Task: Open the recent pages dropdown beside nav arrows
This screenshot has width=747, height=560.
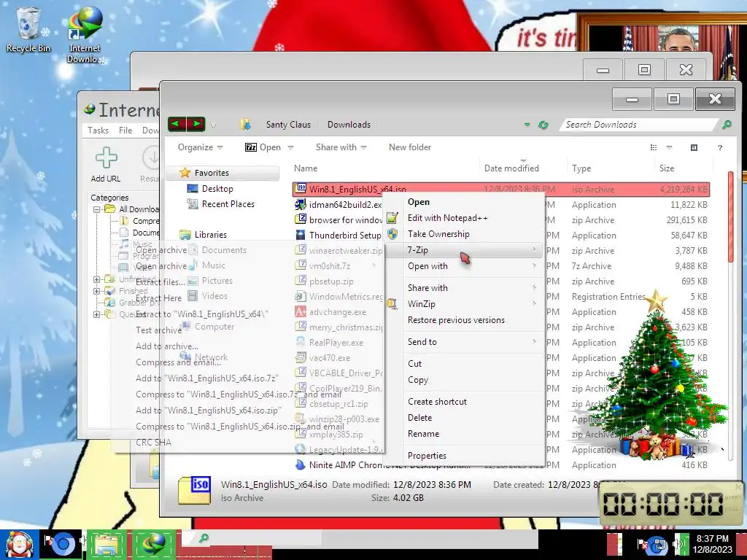Action: tap(214, 125)
